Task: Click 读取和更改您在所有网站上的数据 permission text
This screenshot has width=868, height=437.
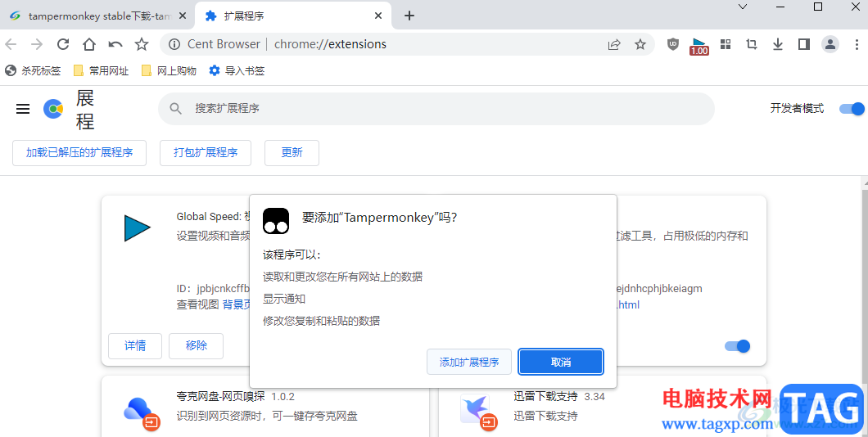Action: tap(342, 277)
